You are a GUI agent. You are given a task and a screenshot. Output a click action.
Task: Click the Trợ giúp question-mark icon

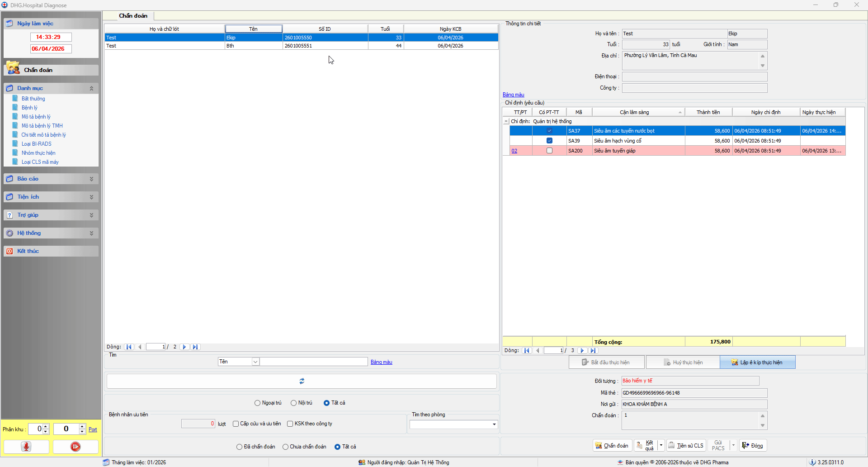(x=9, y=215)
